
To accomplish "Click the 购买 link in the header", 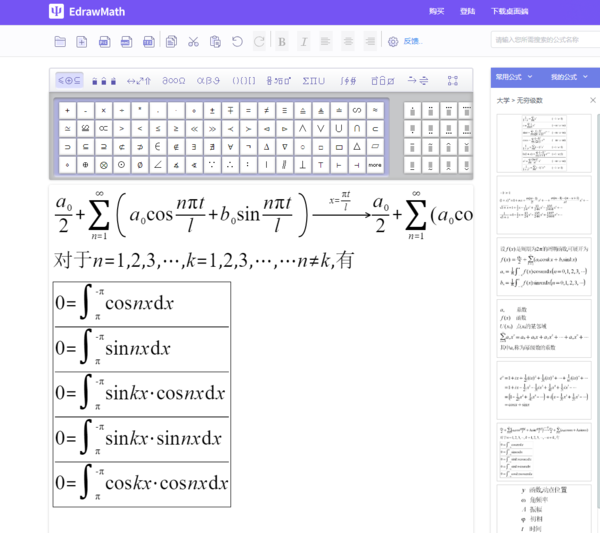I will (x=436, y=11).
